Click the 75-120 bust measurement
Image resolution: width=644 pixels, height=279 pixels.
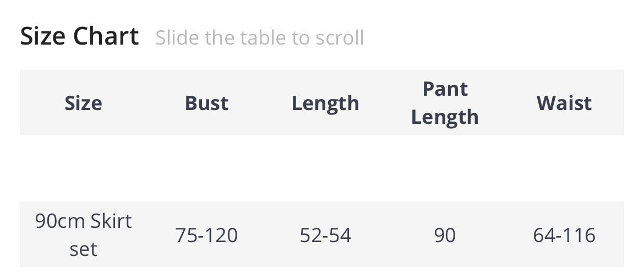(206, 235)
